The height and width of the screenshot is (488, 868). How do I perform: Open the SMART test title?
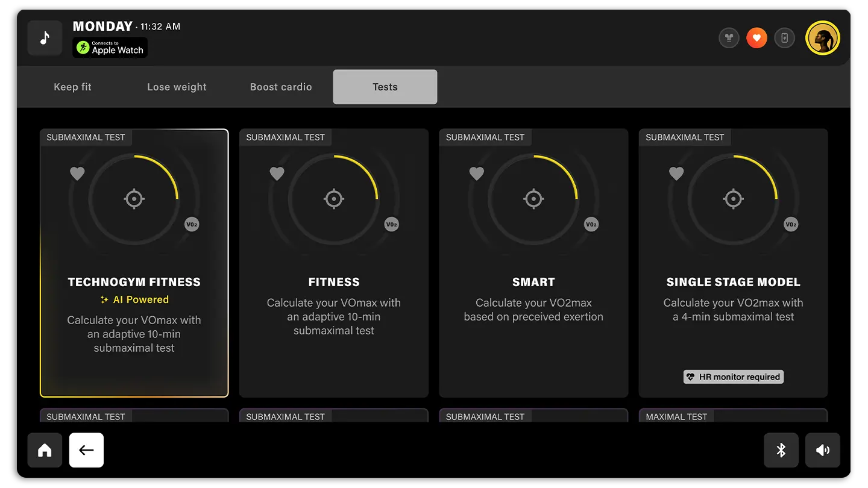(533, 282)
